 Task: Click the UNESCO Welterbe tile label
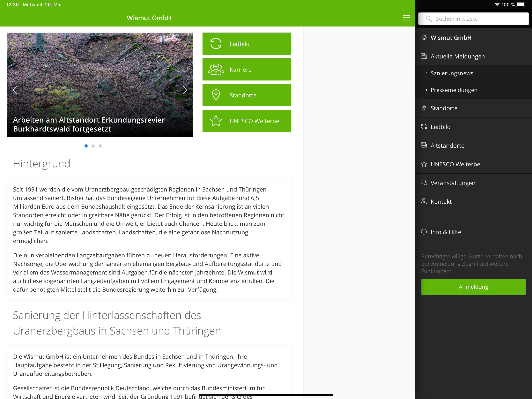click(254, 121)
